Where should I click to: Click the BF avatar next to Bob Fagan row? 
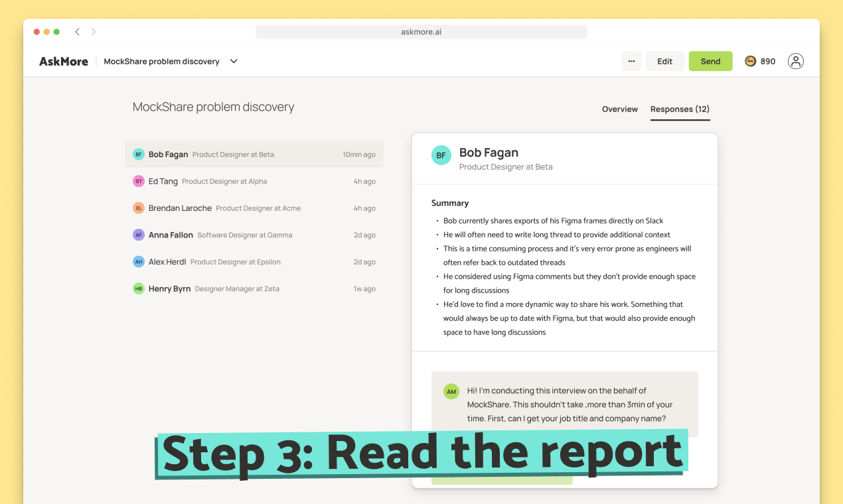tap(139, 155)
